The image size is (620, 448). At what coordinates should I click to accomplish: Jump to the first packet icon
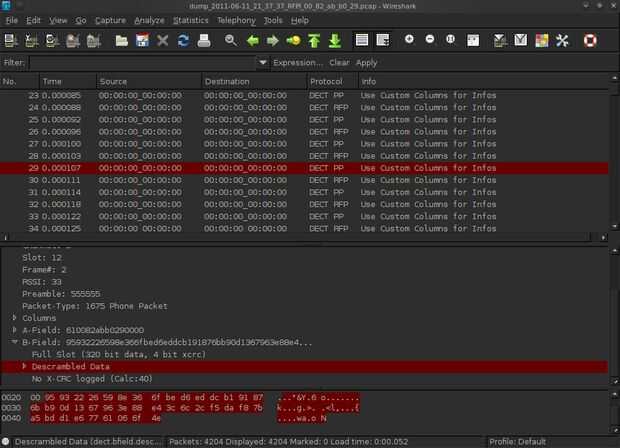coord(314,40)
